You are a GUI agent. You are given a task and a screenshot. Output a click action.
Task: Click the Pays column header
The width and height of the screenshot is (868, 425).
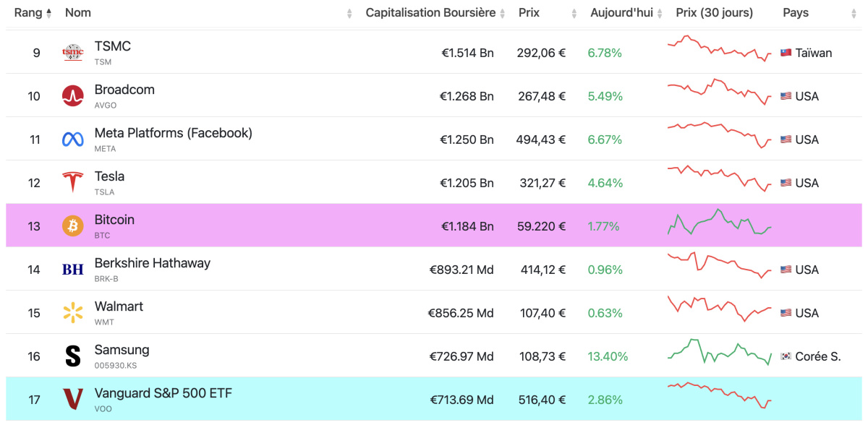796,12
